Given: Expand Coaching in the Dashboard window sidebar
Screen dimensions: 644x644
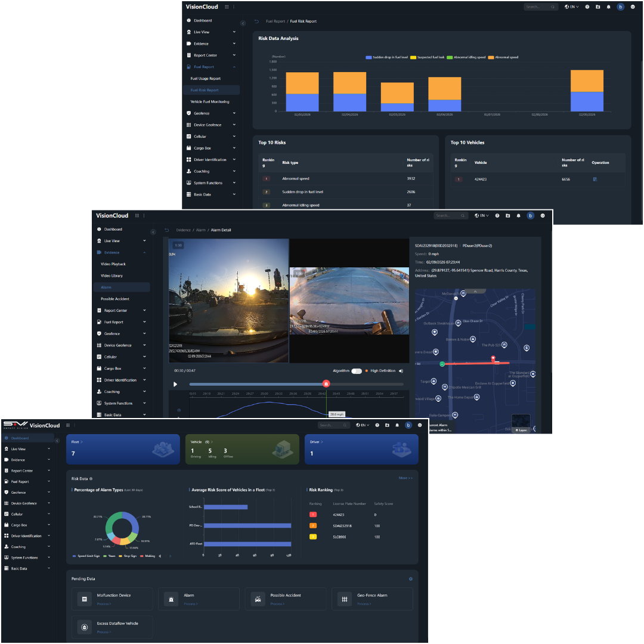Looking at the screenshot, I should 48,547.
